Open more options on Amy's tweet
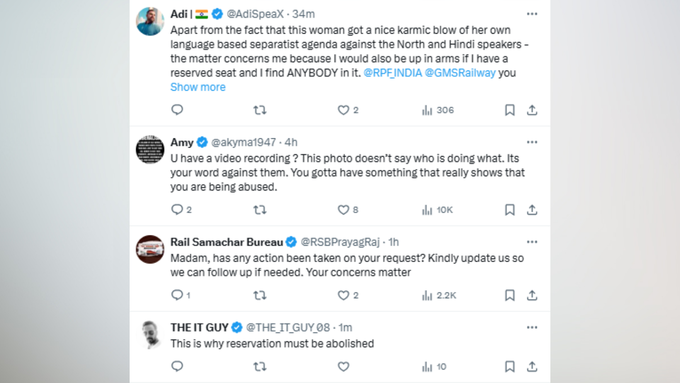Screen dimensions: 680x383 point(532,142)
